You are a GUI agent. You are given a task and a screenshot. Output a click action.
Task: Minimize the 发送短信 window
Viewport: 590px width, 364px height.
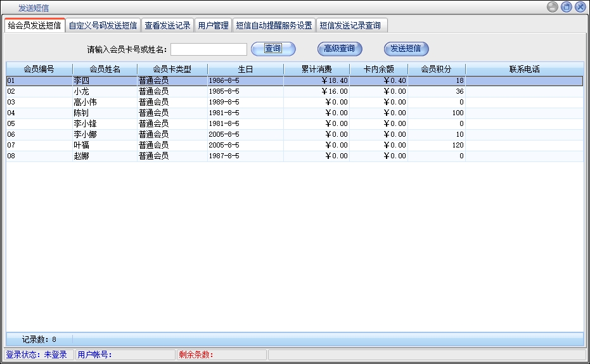pyautogui.click(x=553, y=7)
